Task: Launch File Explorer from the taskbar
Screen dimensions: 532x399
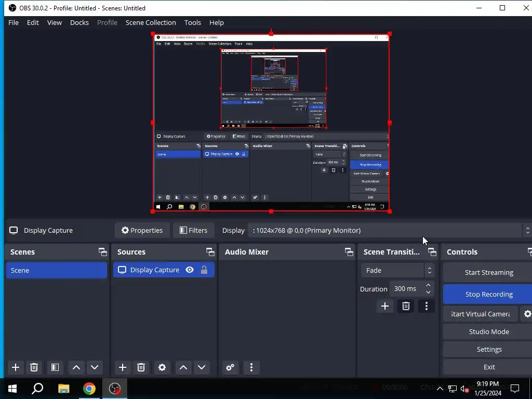Action: tap(63, 389)
